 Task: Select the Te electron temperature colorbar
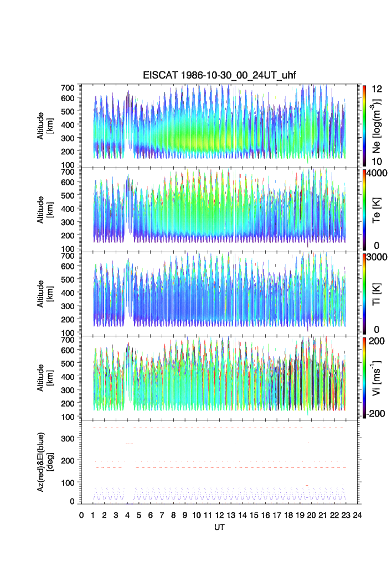pos(364,209)
